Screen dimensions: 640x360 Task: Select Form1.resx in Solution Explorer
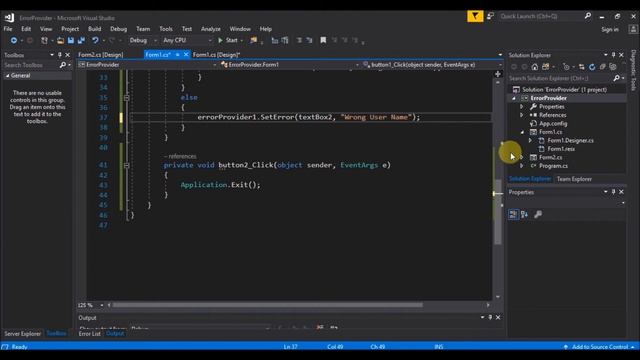[561, 149]
